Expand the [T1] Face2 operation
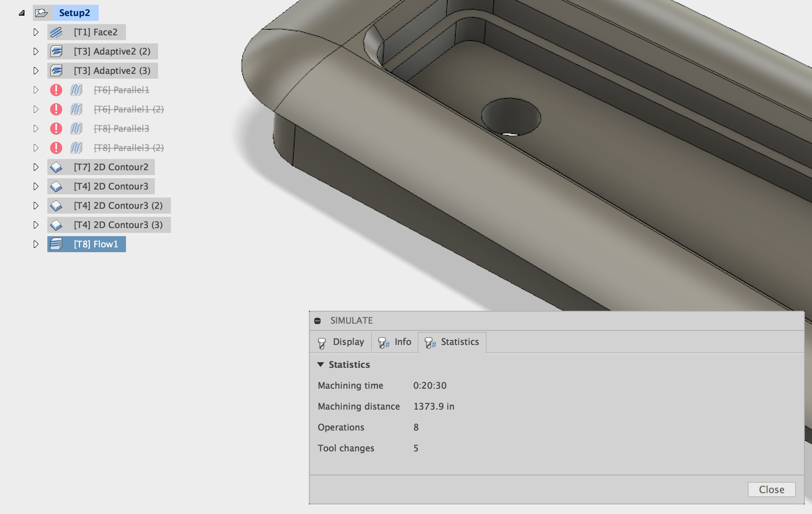The width and height of the screenshot is (812, 514). 36,32
